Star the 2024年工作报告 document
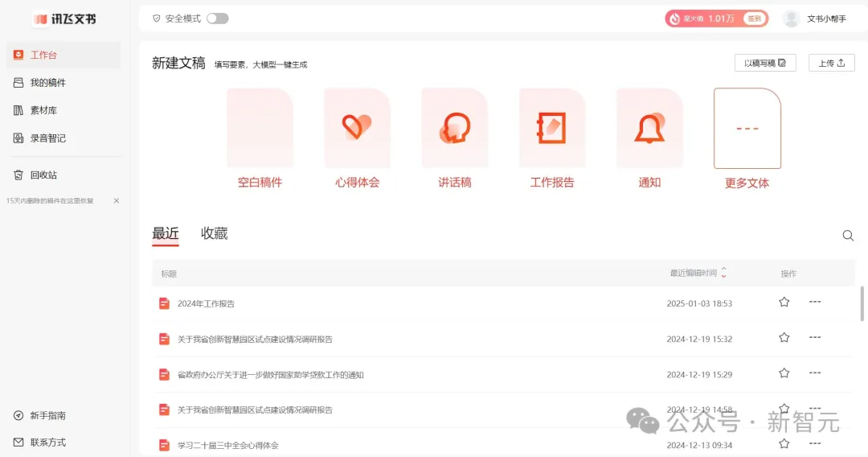Image resolution: width=868 pixels, height=457 pixels. (x=784, y=302)
